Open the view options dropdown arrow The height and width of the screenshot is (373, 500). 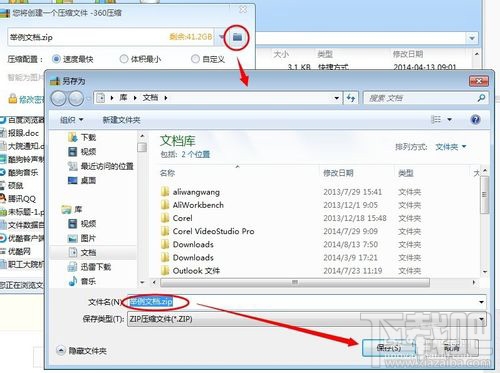449,119
